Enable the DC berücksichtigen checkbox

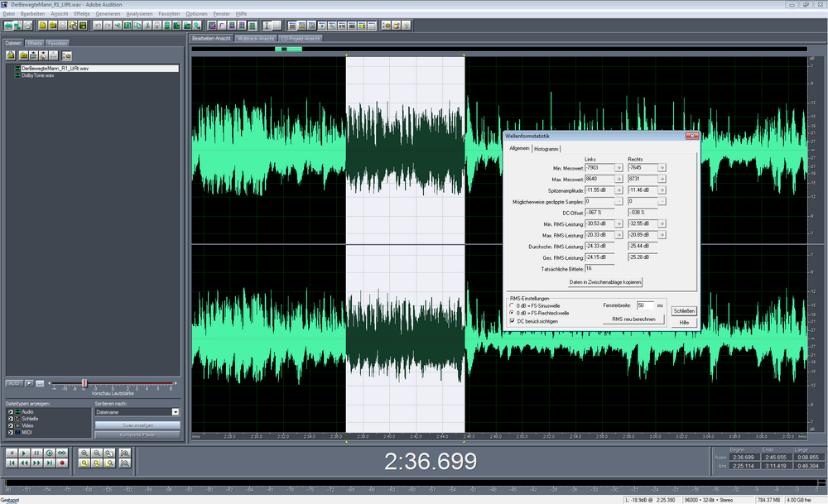[512, 320]
